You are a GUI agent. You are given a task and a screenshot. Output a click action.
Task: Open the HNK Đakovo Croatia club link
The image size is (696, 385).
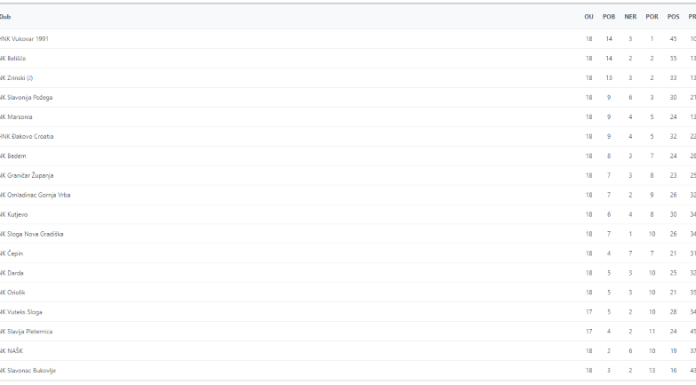27,136
